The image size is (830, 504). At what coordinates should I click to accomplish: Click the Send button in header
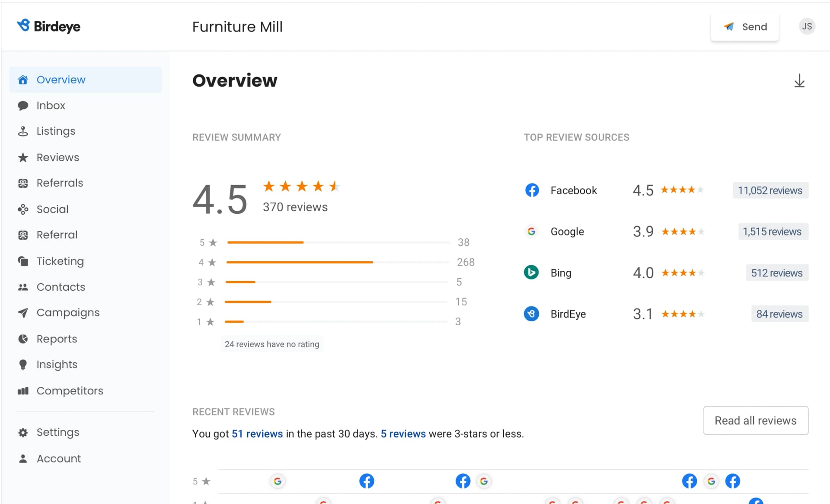tap(745, 27)
